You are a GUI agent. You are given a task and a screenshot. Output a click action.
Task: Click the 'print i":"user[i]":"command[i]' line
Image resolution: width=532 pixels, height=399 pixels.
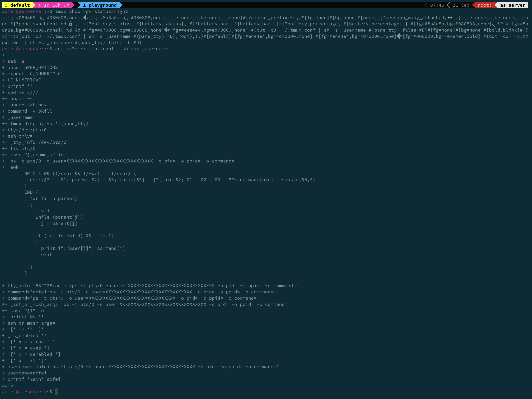[83, 249]
